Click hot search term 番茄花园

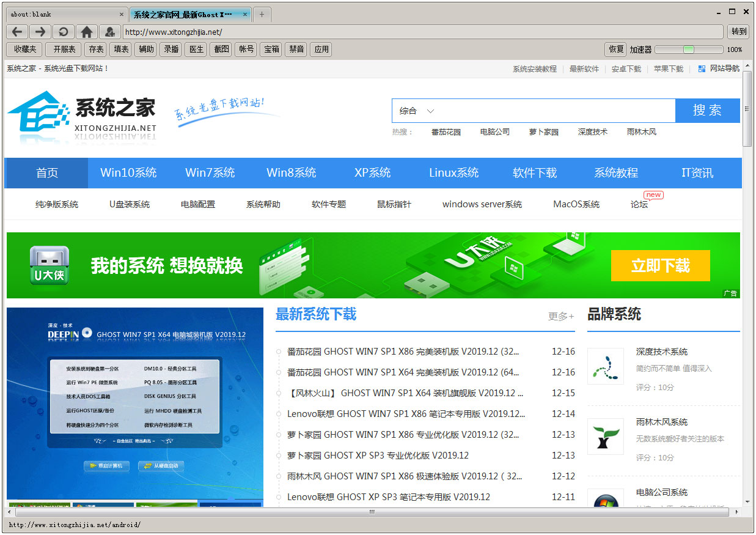[446, 132]
